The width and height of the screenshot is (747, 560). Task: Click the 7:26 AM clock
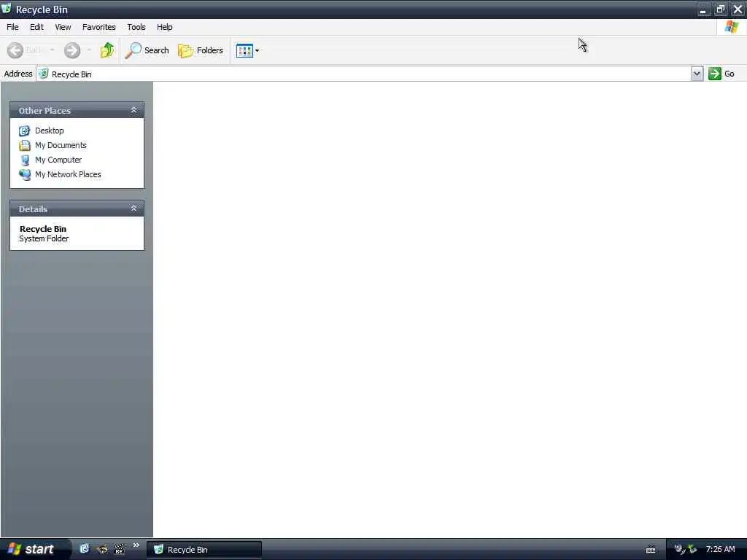[x=720, y=549]
